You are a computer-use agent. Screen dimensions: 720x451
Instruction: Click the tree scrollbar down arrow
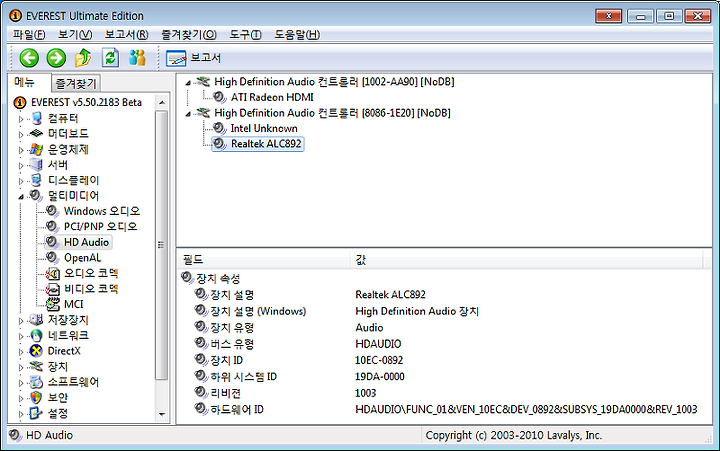coord(162,414)
